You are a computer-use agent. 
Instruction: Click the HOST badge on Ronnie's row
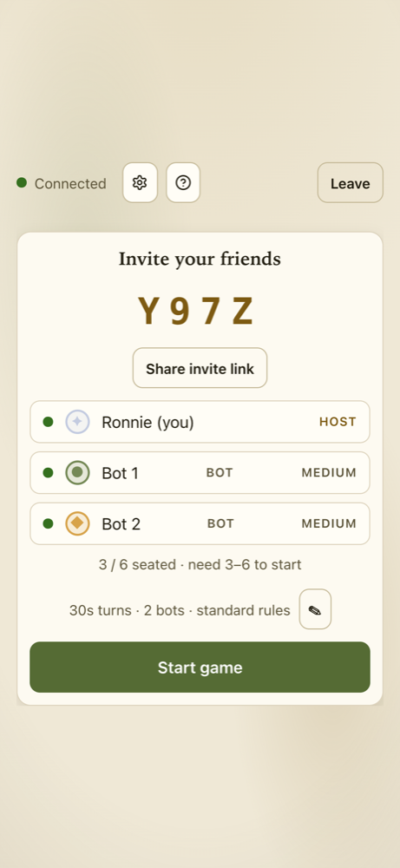point(338,422)
